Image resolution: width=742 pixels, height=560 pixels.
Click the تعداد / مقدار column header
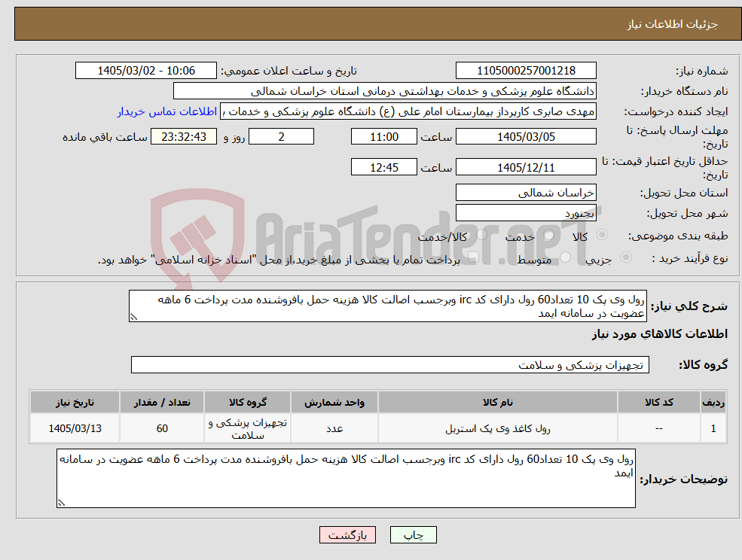coord(162,403)
